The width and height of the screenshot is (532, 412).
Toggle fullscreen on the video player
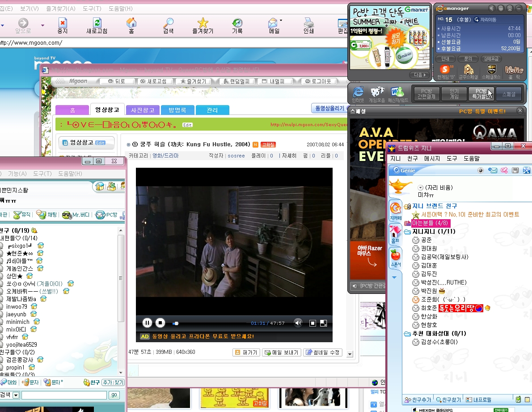tap(323, 323)
